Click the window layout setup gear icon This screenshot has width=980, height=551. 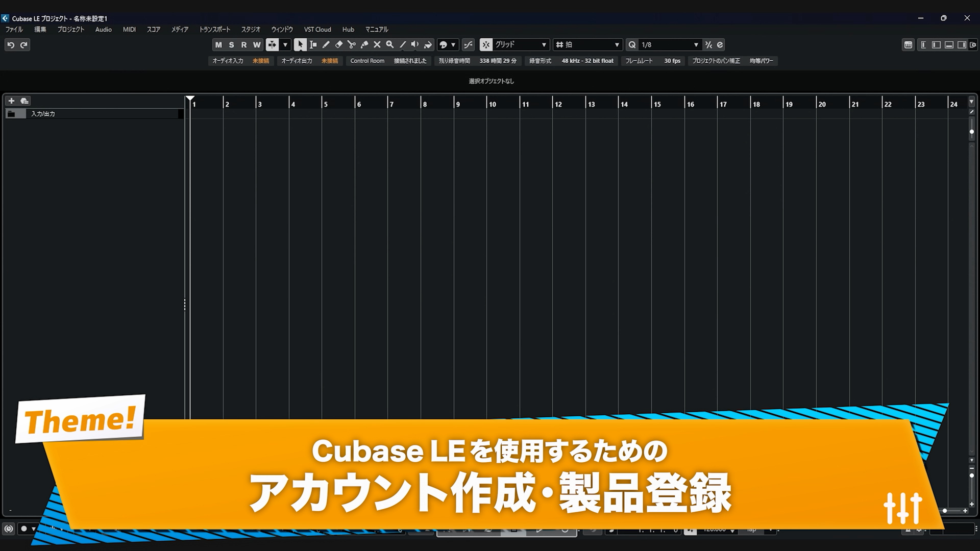[x=973, y=45]
